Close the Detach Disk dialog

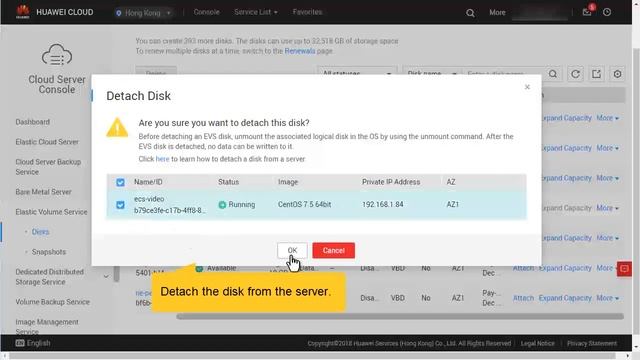(527, 87)
